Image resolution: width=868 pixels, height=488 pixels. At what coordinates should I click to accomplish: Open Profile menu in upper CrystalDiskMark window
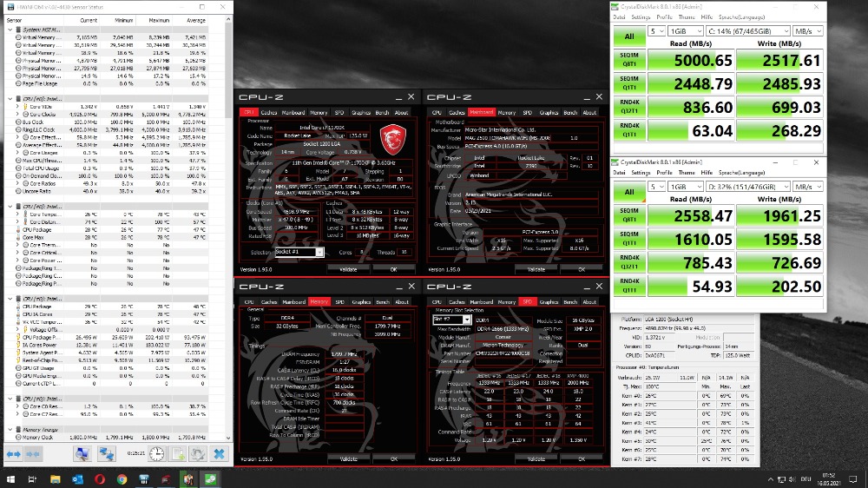[664, 17]
